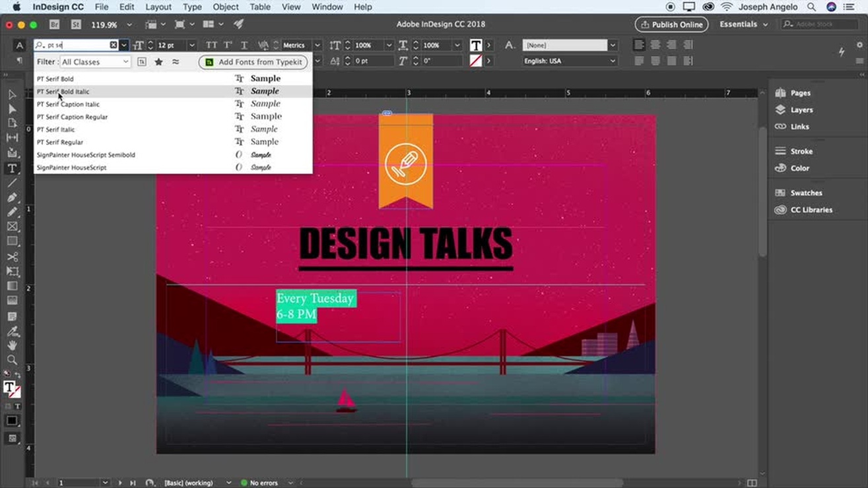
Task: Open the Swatches panel
Action: pos(806,193)
